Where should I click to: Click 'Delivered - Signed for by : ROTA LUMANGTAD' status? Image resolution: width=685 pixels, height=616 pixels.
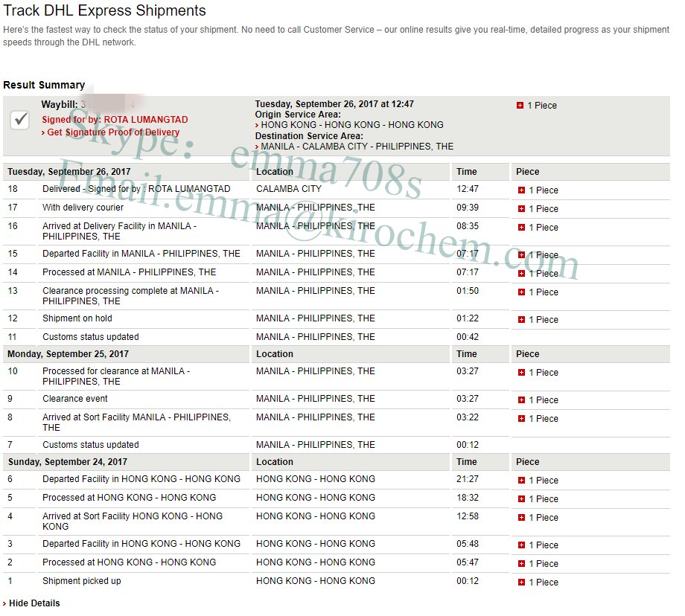coord(136,189)
